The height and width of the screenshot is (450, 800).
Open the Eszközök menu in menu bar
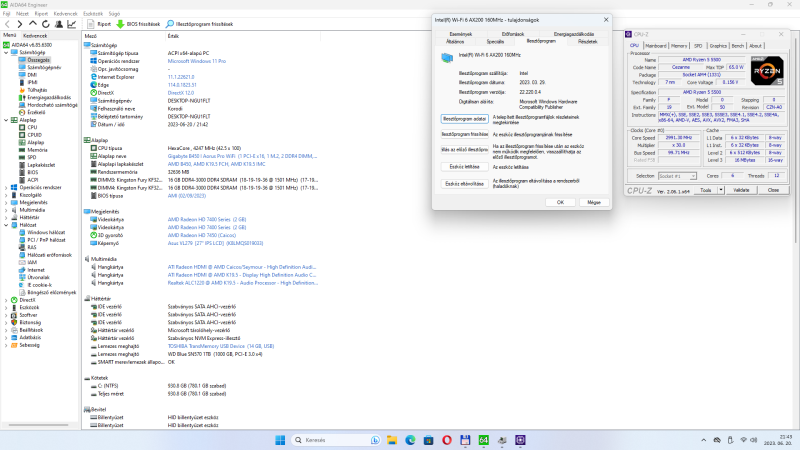[x=93, y=14]
